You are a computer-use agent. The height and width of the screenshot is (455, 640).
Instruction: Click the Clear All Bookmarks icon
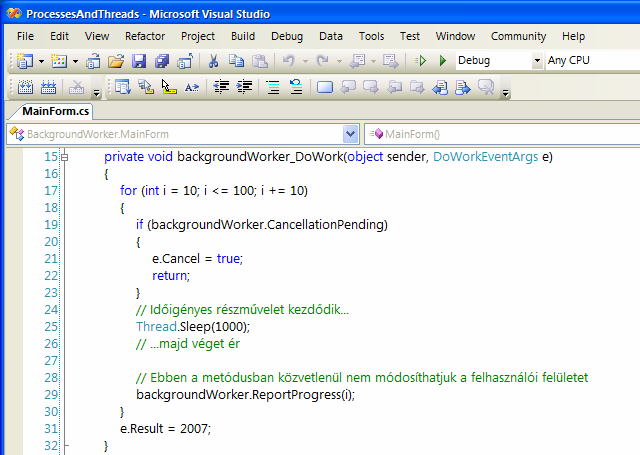tap(486, 87)
